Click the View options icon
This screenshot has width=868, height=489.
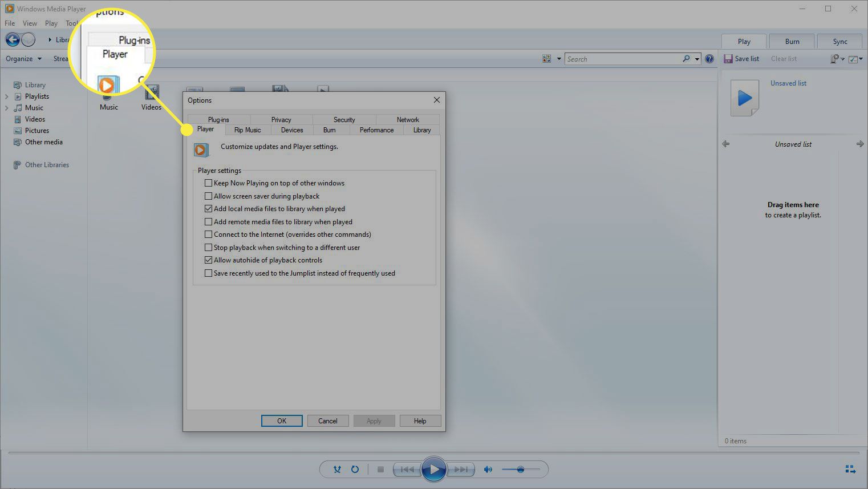click(547, 59)
